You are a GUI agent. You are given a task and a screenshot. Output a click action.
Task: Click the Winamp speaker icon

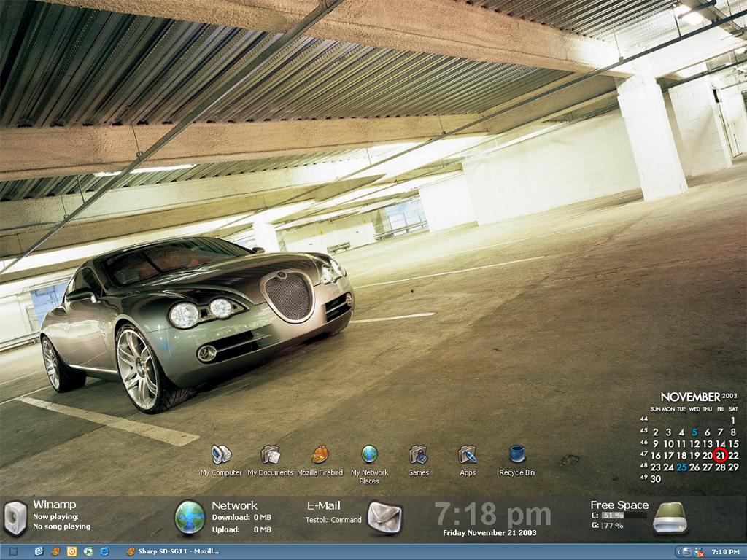click(x=15, y=517)
